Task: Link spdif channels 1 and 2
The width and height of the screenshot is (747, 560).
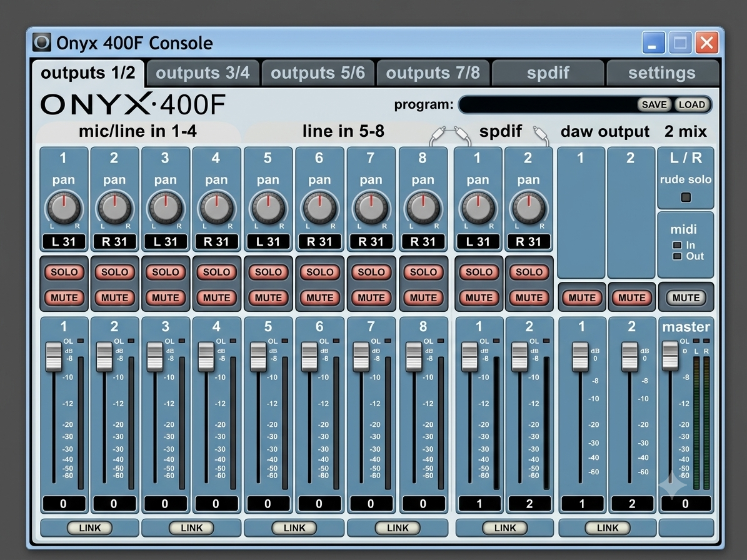Action: coord(505,527)
